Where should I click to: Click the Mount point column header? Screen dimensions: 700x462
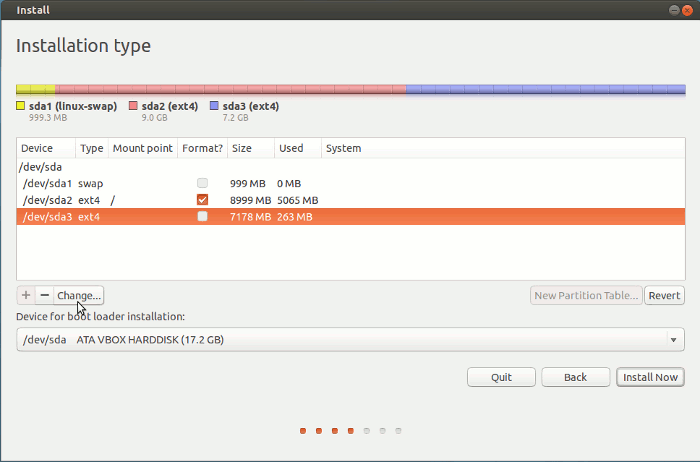click(x=142, y=148)
